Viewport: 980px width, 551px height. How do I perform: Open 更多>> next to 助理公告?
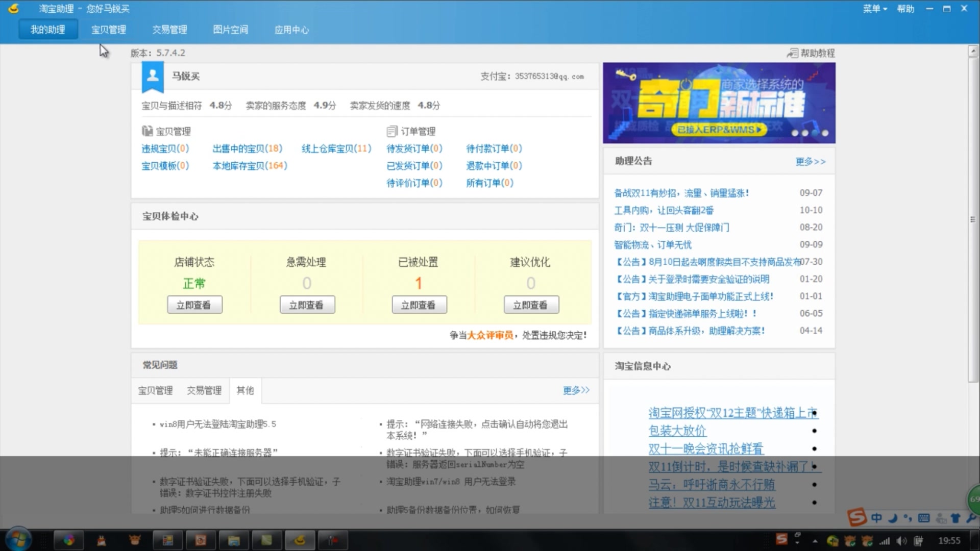coord(811,161)
